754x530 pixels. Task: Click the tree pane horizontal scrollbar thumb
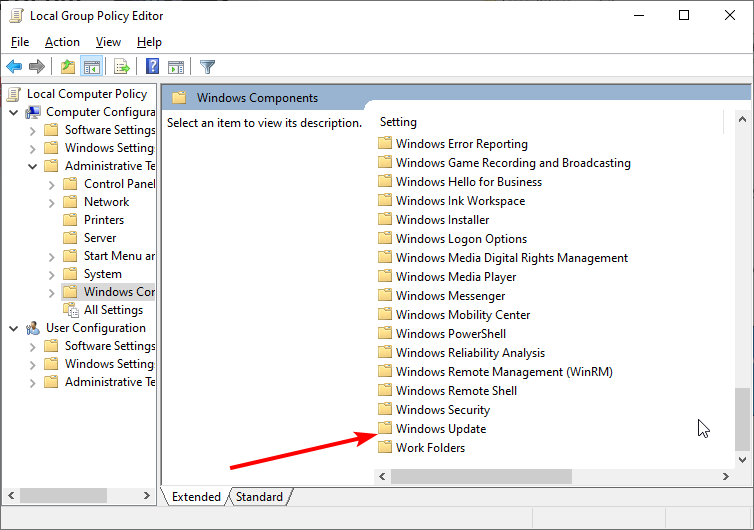tap(63, 495)
